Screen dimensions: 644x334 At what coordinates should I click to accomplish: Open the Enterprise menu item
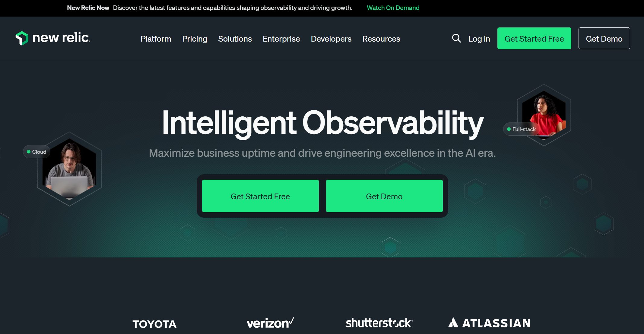point(281,39)
